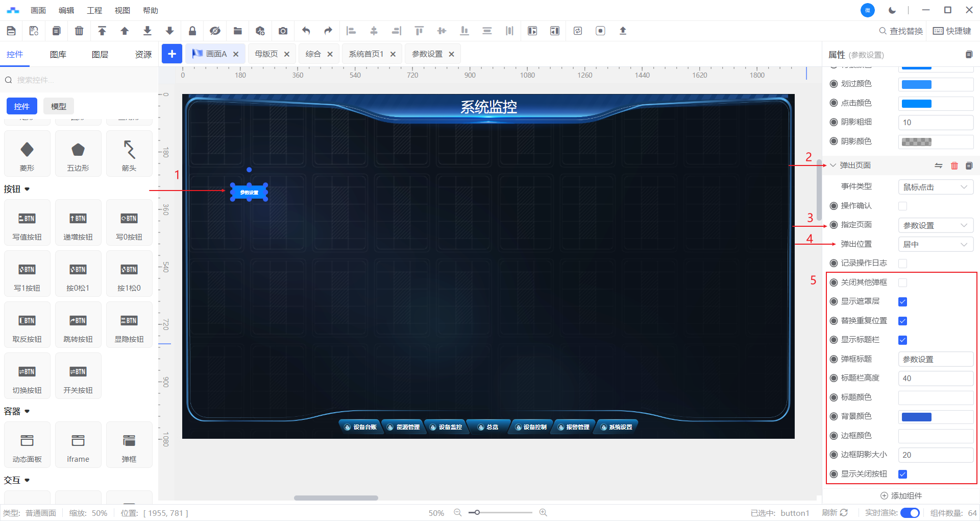Click the lock icon in toolbar
The height and width of the screenshot is (521, 980).
(x=192, y=31)
